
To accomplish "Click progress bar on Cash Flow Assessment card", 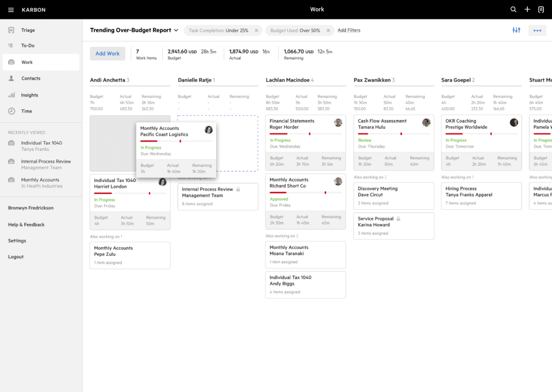I will point(394,134).
